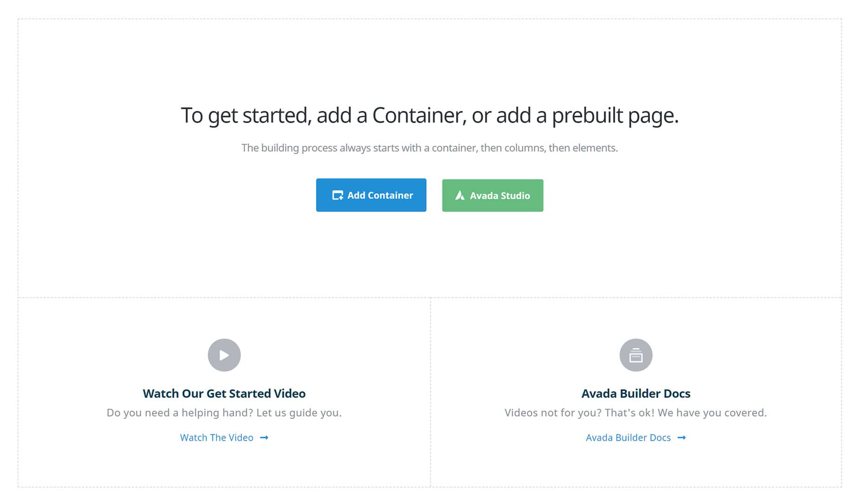
Task: Click the arrow beside Watch The Video
Action: tap(264, 438)
